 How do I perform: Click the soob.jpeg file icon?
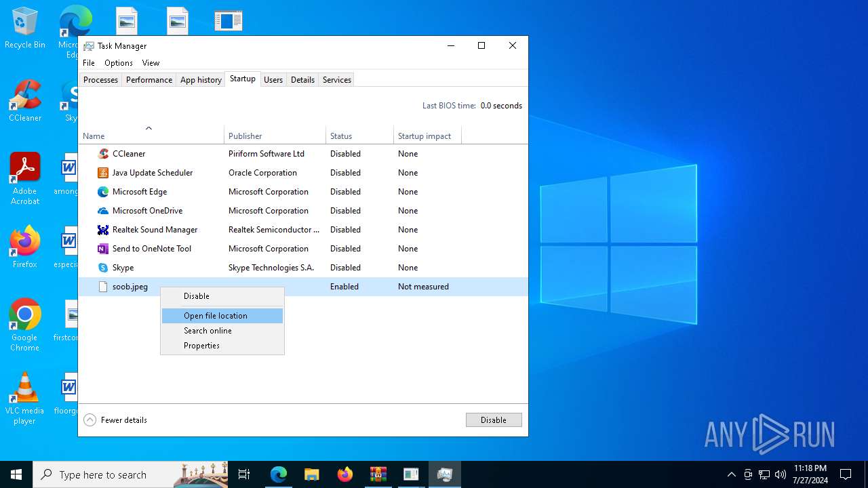click(103, 287)
